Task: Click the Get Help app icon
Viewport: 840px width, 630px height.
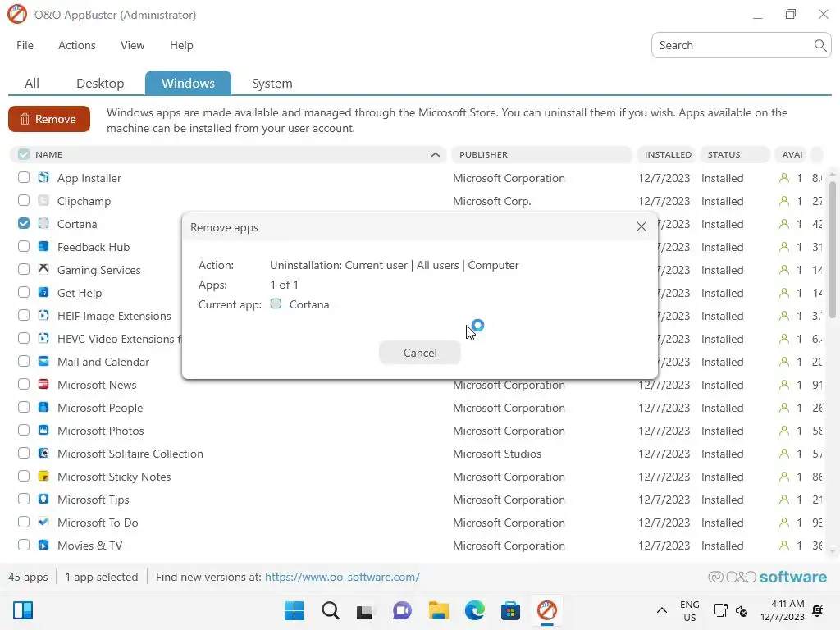Action: [x=43, y=293]
